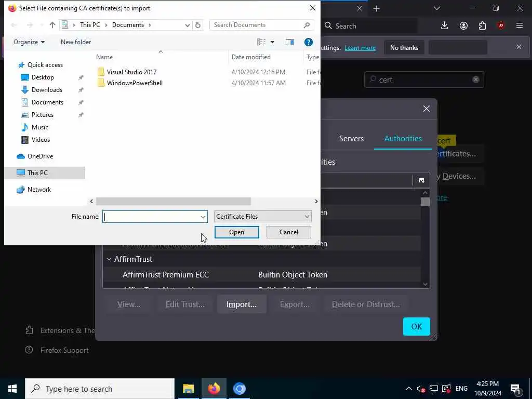Select AffirmTrust Premium ECC certificate row
Image resolution: width=532 pixels, height=399 pixels.
click(261, 274)
